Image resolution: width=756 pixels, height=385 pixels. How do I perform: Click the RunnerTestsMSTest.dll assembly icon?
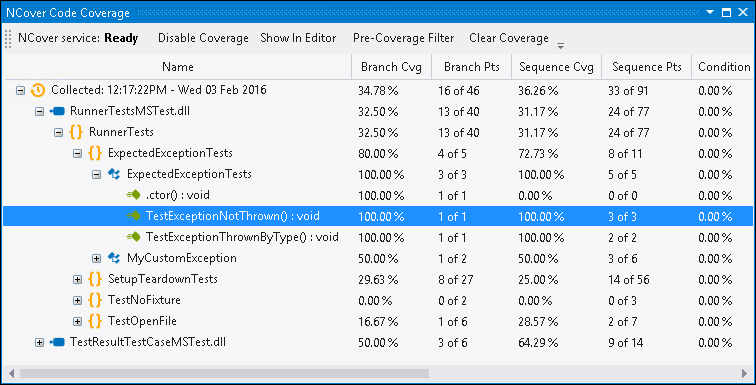tap(57, 111)
